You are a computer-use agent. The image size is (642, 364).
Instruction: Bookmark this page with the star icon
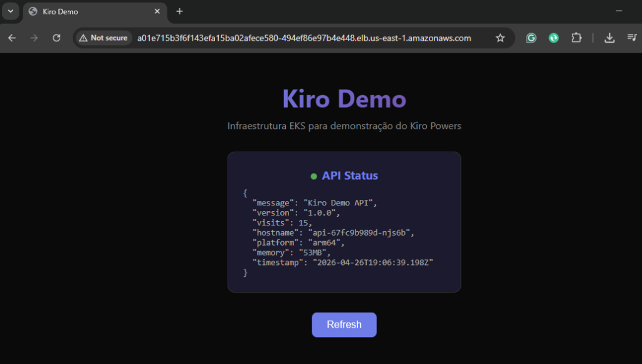(500, 38)
